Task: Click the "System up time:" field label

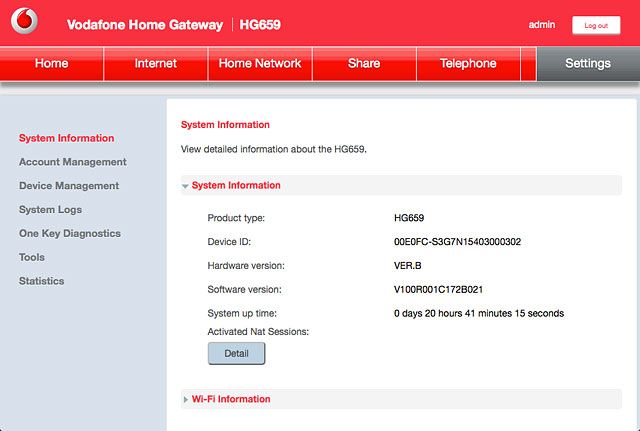Action: [x=242, y=313]
